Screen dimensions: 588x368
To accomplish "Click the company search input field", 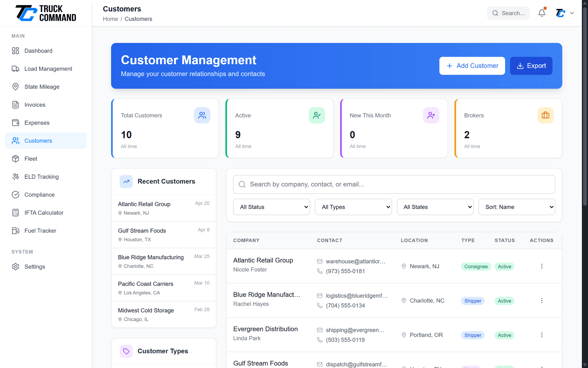I will pyautogui.click(x=394, y=184).
